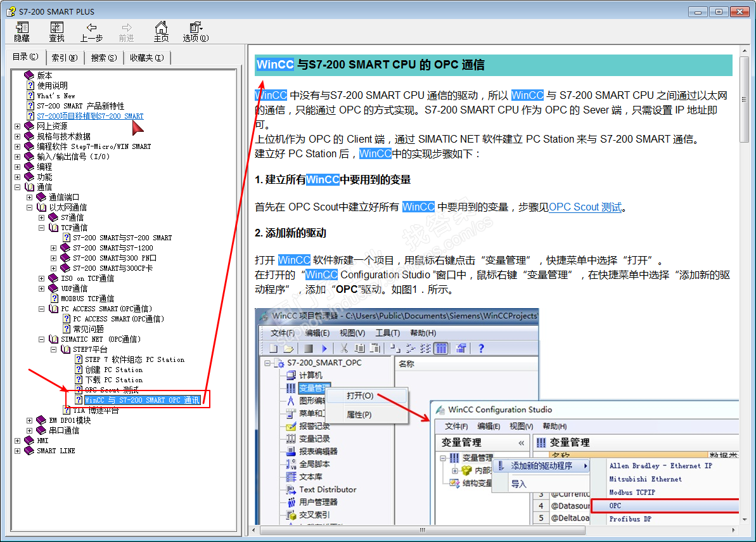Click the 使用说明 help page icon

(30, 86)
